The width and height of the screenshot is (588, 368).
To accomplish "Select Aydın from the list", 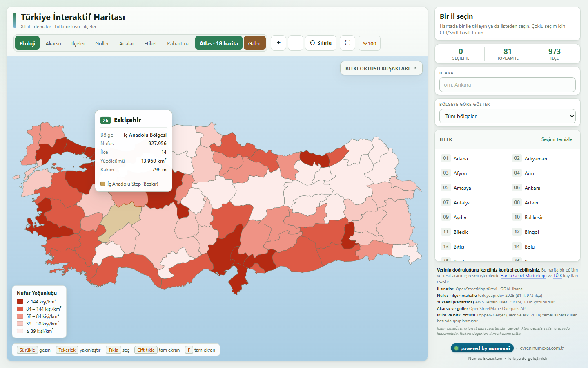I will click(472, 217).
